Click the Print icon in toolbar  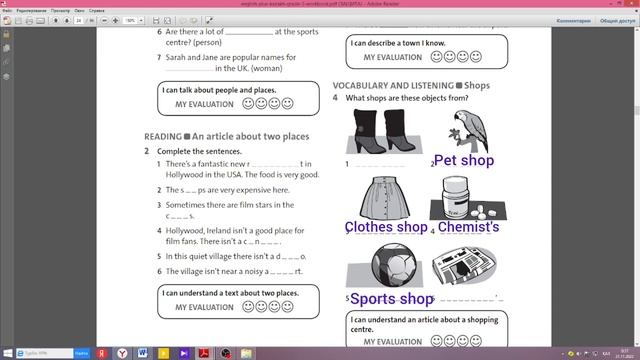tap(29, 20)
